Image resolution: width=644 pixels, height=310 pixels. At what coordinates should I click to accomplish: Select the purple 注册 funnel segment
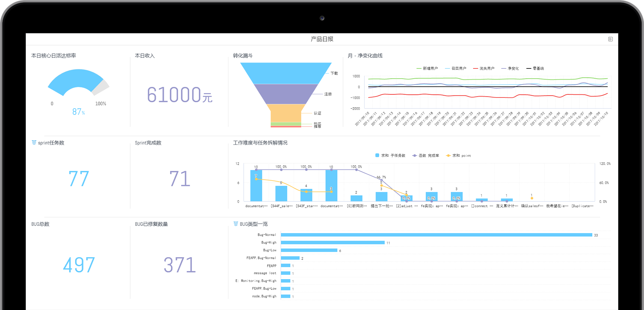coord(286,94)
